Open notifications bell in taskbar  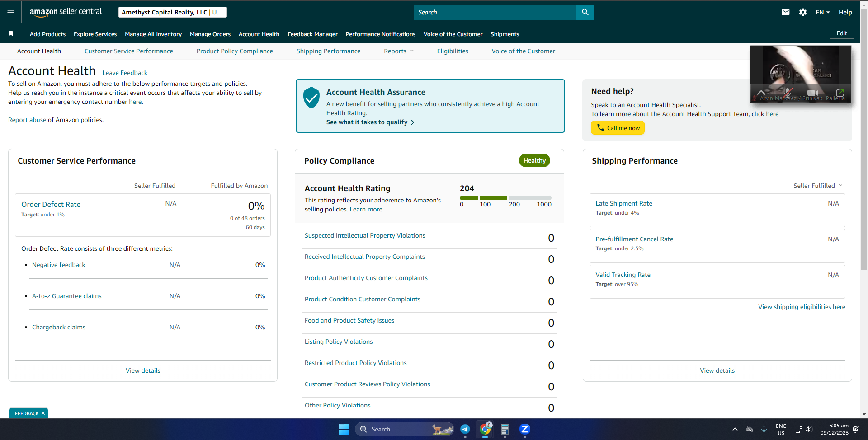[855, 429]
